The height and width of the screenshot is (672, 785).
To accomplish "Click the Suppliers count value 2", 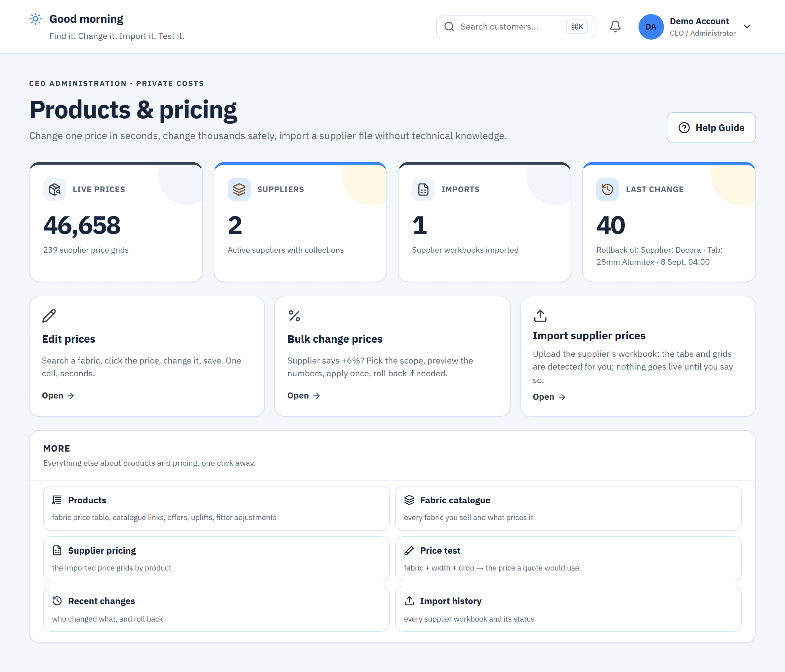I will [x=235, y=225].
